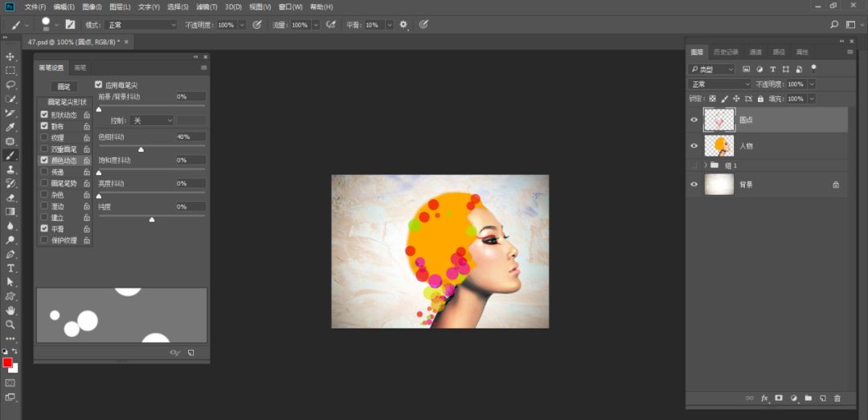Hide the 背景 layer

click(694, 184)
